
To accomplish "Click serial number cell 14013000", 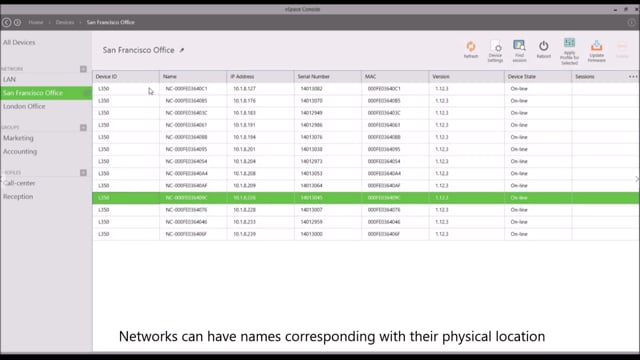I will [x=311, y=234].
